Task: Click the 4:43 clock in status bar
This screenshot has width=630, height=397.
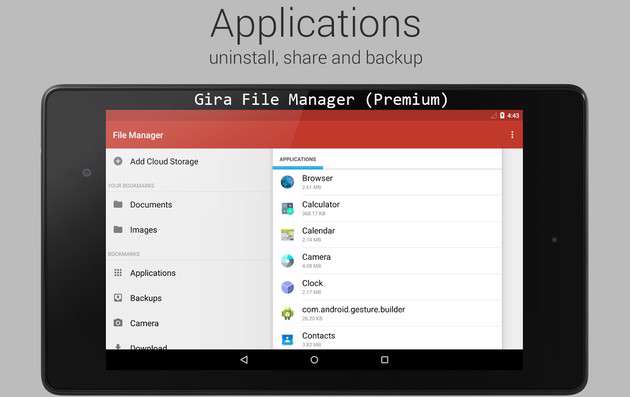Action: click(513, 116)
